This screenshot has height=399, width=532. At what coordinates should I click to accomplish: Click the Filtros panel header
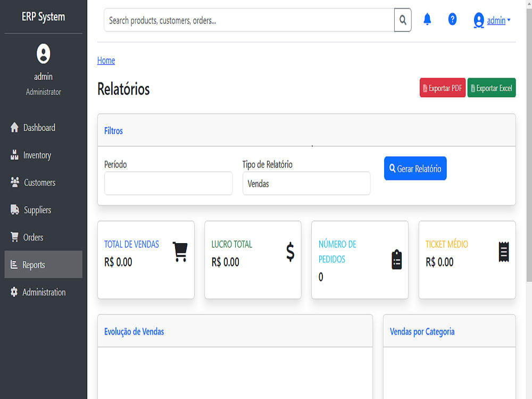[x=306, y=131]
